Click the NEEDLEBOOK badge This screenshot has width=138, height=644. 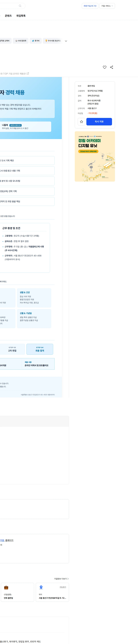click(16, 125)
